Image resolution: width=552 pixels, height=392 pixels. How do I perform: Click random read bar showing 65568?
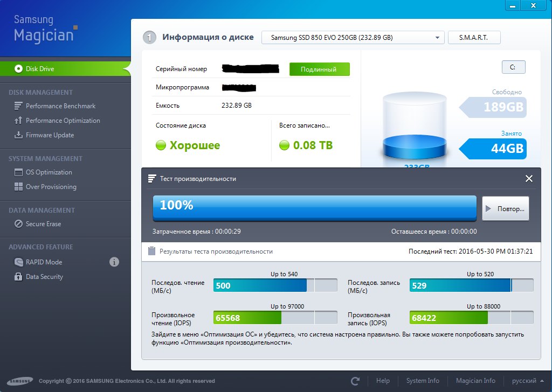point(275,318)
